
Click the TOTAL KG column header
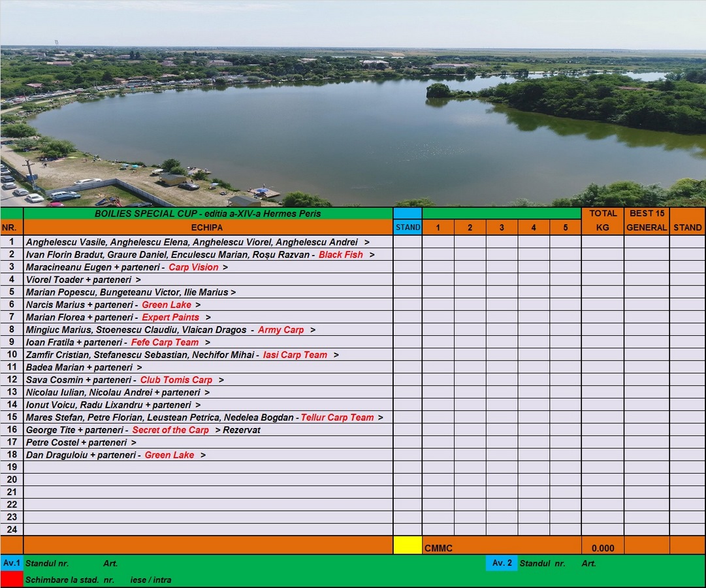602,220
